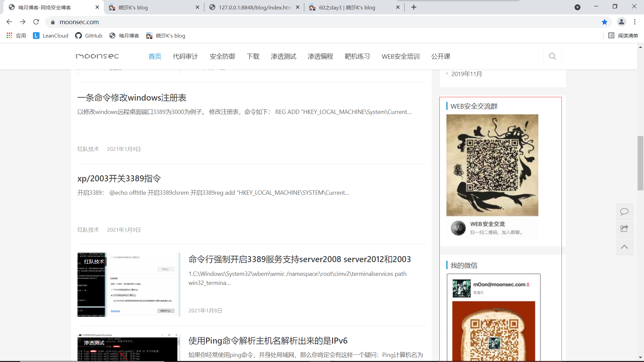Screen dimensions: 644x362
Task: Open the 公开课 nav item
Action: pos(441,56)
